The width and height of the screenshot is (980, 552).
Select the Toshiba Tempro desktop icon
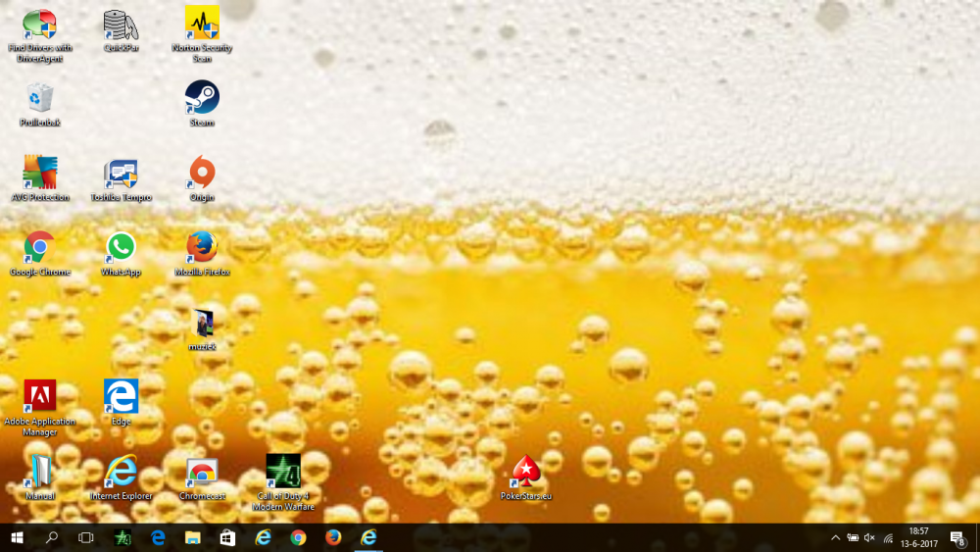pyautogui.click(x=121, y=173)
